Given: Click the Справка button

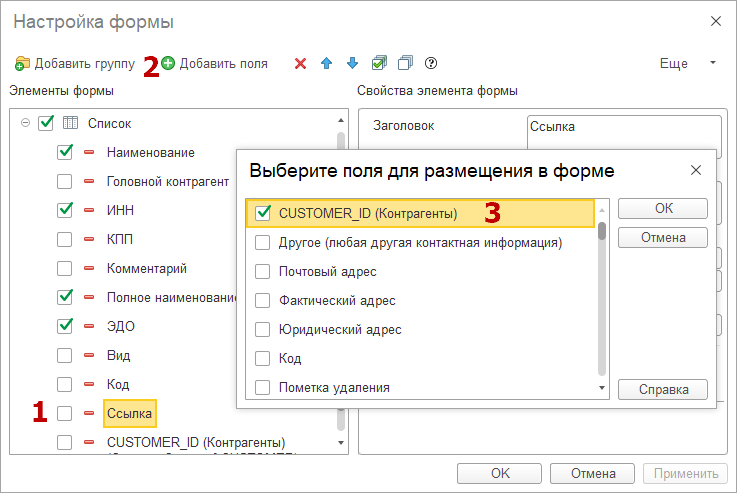Looking at the screenshot, I should [662, 389].
